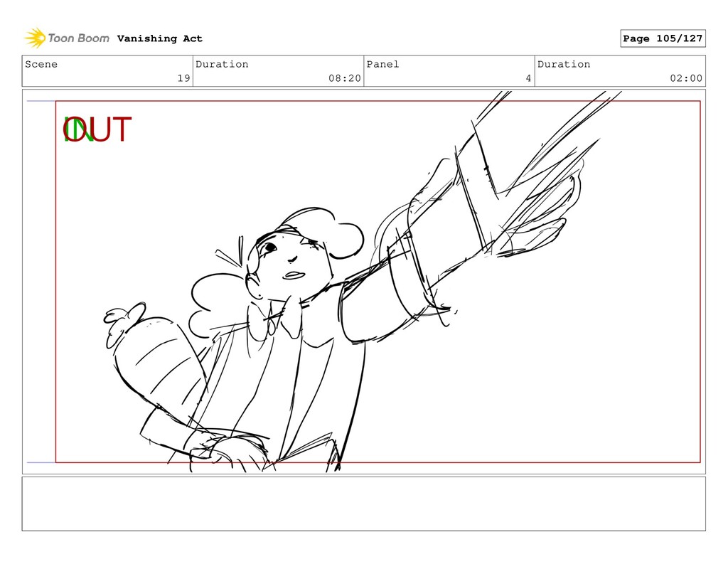The width and height of the screenshot is (728, 564).
Task: Select the 'Scene' header label
Action: [41, 64]
